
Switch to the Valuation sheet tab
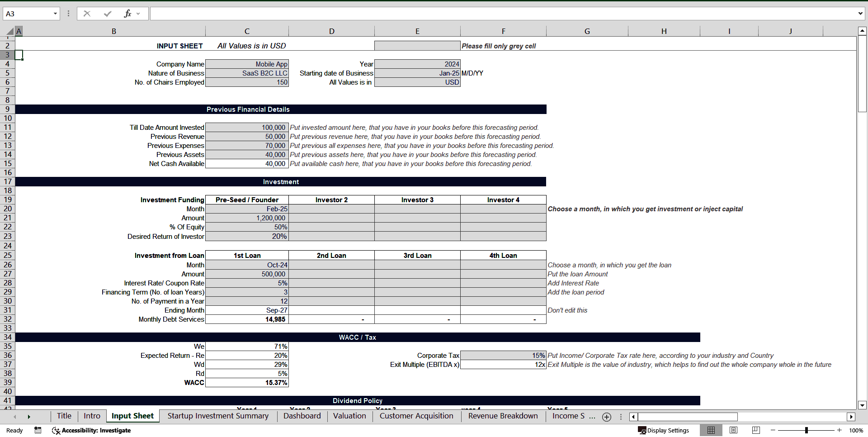[349, 416]
